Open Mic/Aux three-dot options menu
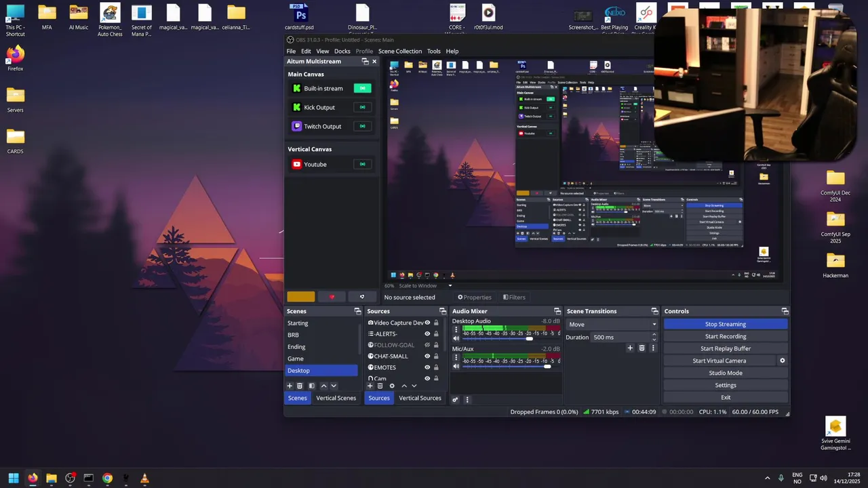868x488 pixels. [456, 358]
